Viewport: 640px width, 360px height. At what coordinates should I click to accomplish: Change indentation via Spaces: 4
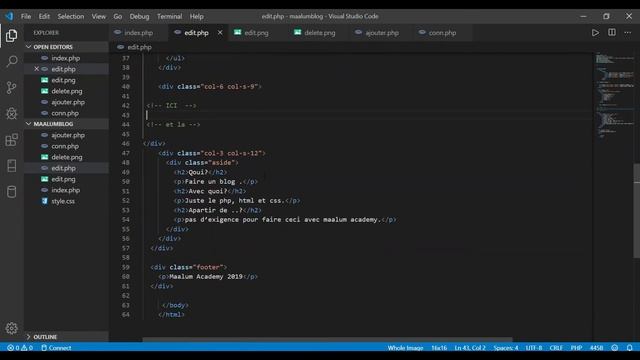click(506, 348)
